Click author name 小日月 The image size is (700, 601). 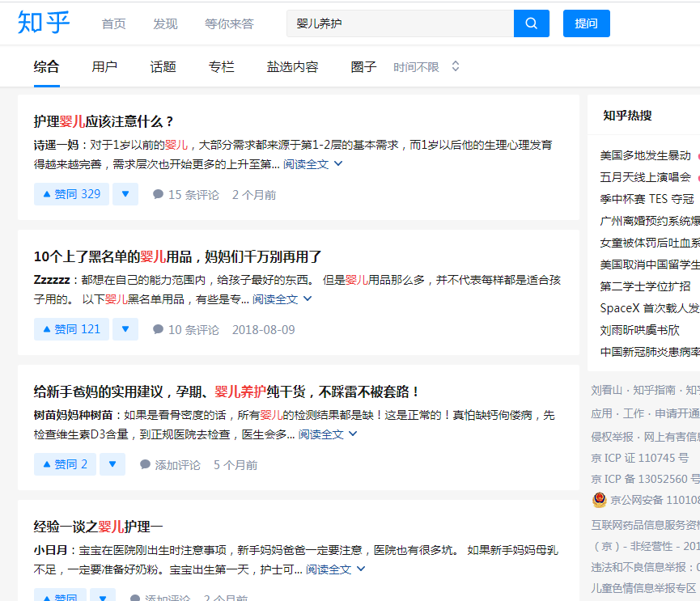click(50, 551)
